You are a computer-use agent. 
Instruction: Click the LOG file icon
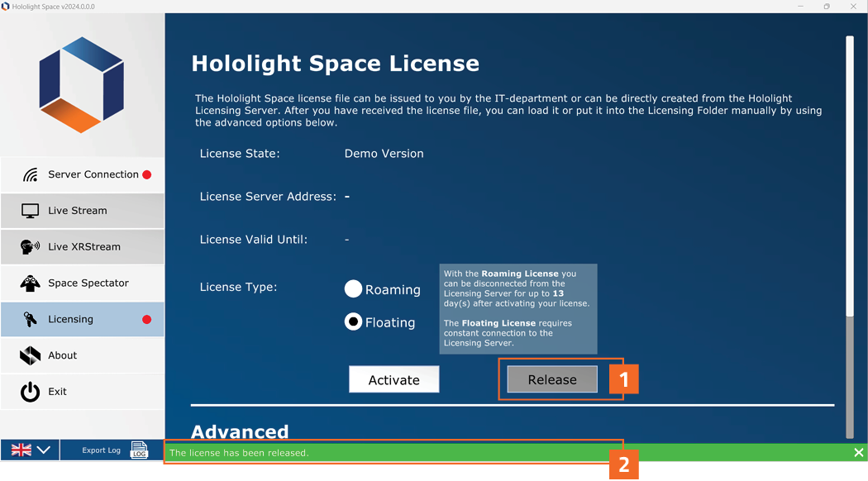[139, 450]
